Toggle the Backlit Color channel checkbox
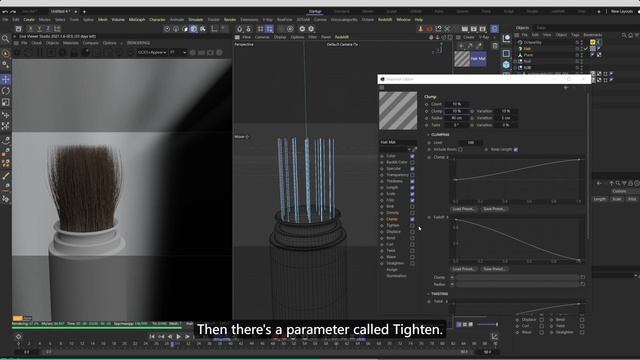The height and width of the screenshot is (360, 640). coord(412,162)
